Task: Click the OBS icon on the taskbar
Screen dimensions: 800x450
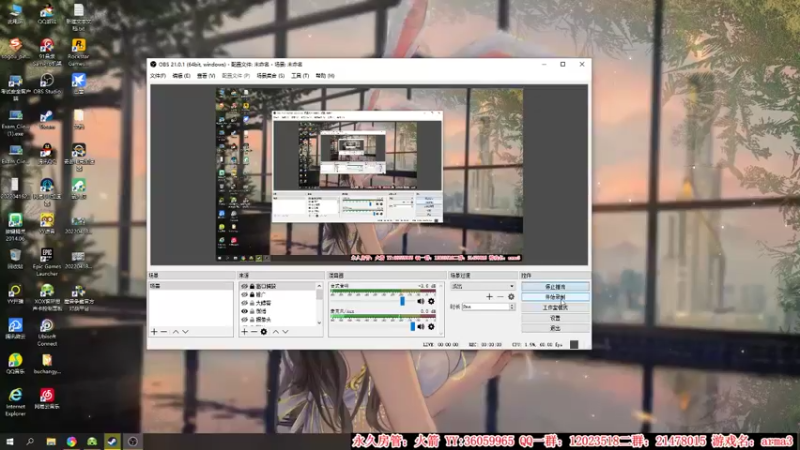Action: point(133,441)
